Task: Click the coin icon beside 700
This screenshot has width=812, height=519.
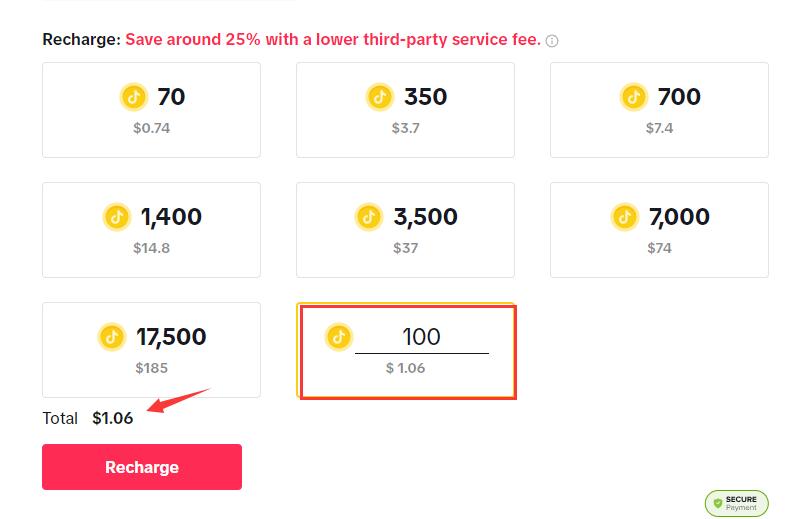Action: point(634,97)
